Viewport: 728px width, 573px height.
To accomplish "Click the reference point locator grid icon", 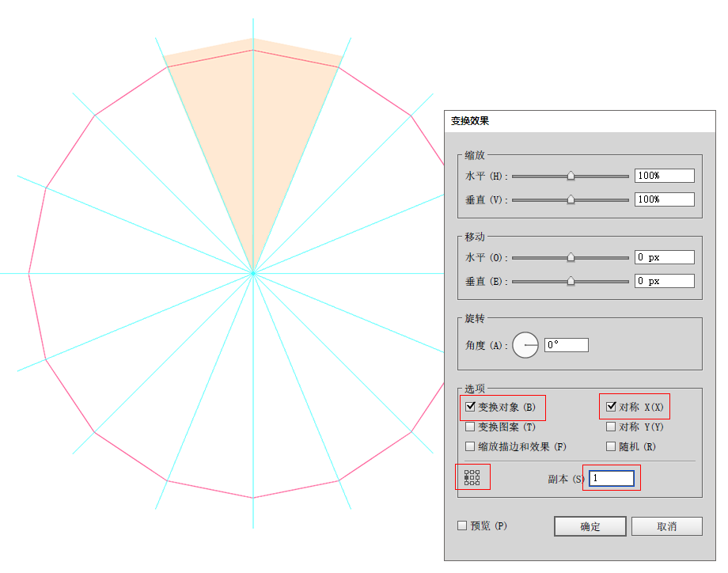I will click(x=472, y=477).
